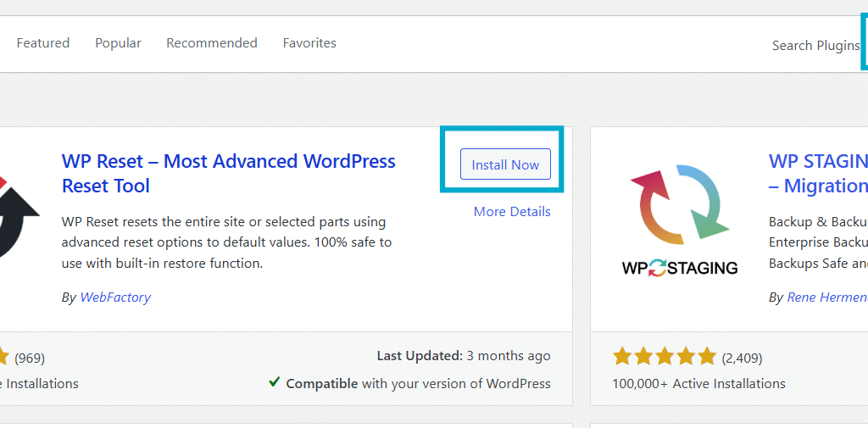Click the fifth star of WP Staging rating
The image size is (868, 428).
point(706,356)
